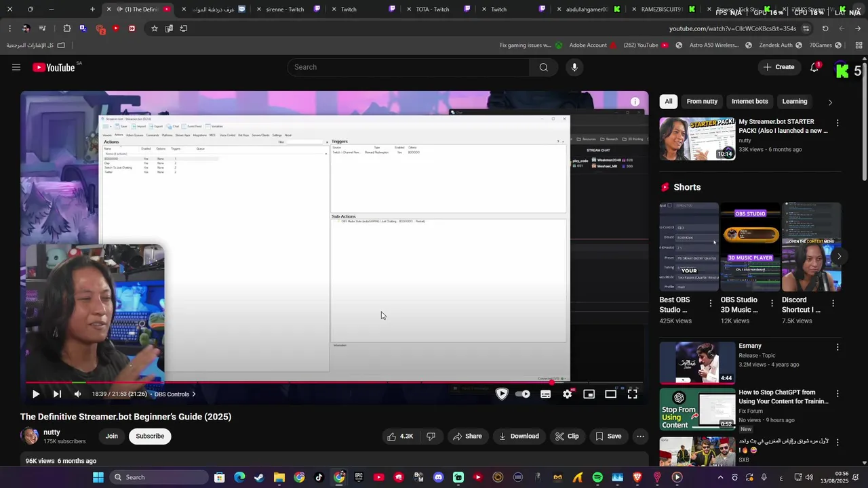The image size is (868, 488).
Task: Open How to Stop ChatGPT video title
Action: pyautogui.click(x=783, y=396)
